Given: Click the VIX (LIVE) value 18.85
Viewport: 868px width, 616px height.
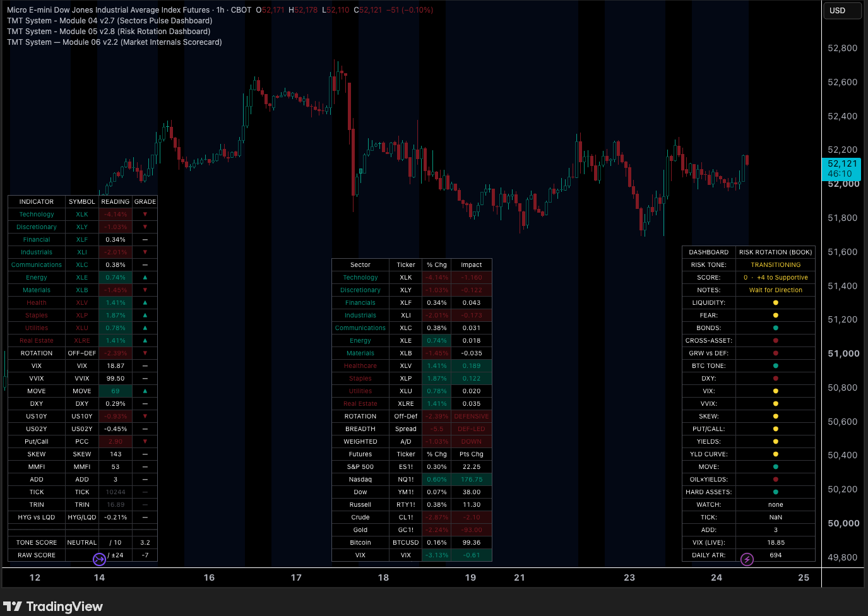Looking at the screenshot, I should [776, 543].
